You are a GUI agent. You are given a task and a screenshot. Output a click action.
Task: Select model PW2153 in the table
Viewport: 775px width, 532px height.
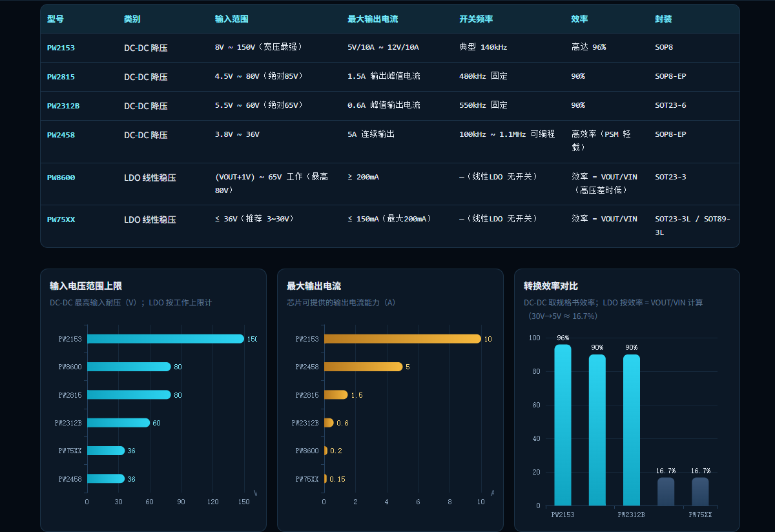point(61,48)
